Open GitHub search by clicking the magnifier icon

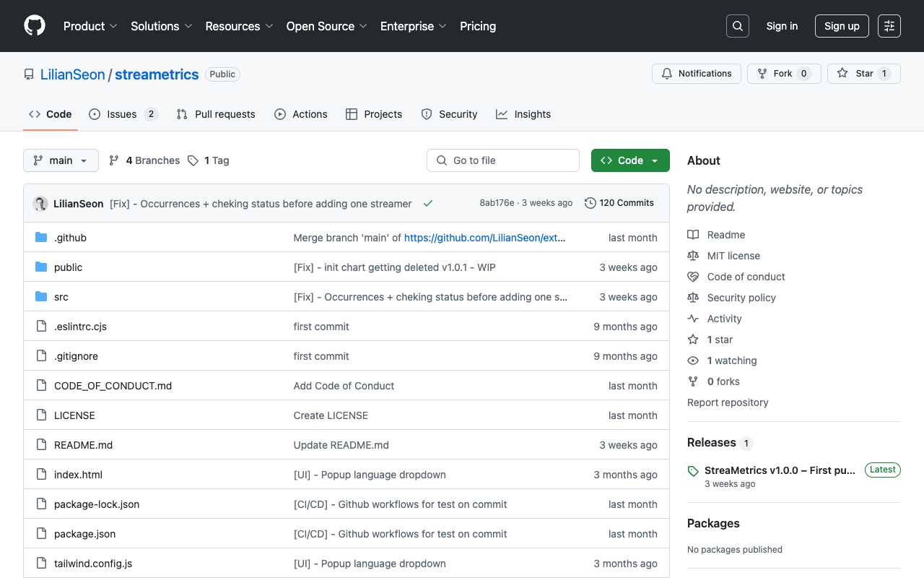(x=737, y=25)
